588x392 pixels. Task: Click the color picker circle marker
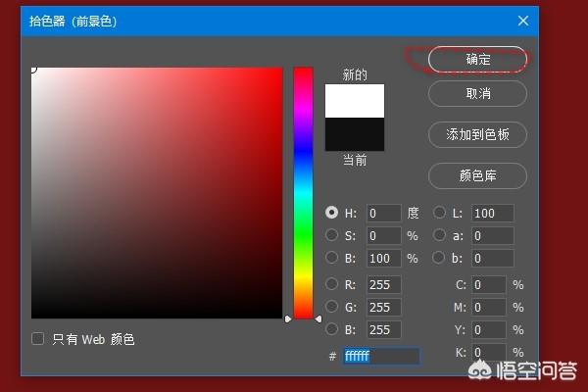[33, 69]
